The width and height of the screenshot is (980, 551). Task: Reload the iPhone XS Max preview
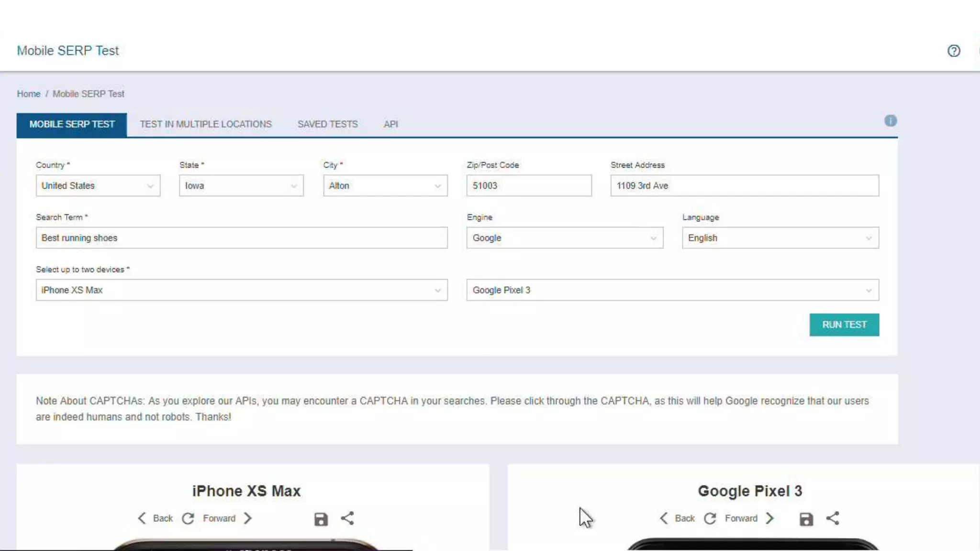[x=188, y=518]
